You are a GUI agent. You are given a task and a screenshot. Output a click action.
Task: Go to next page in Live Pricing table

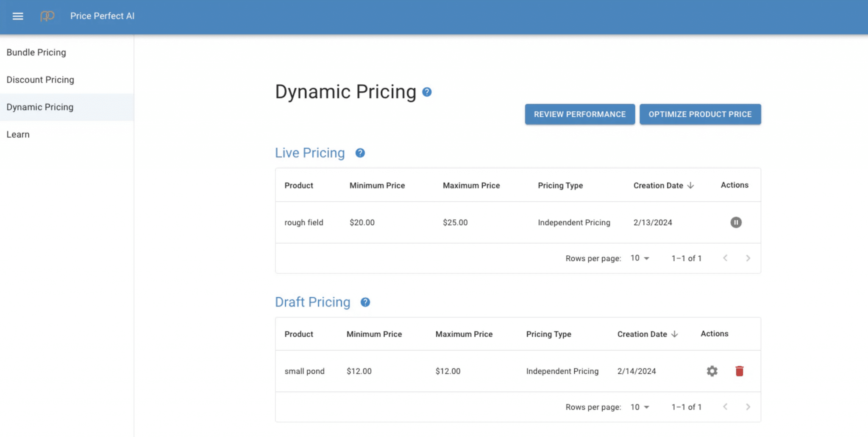tap(748, 258)
